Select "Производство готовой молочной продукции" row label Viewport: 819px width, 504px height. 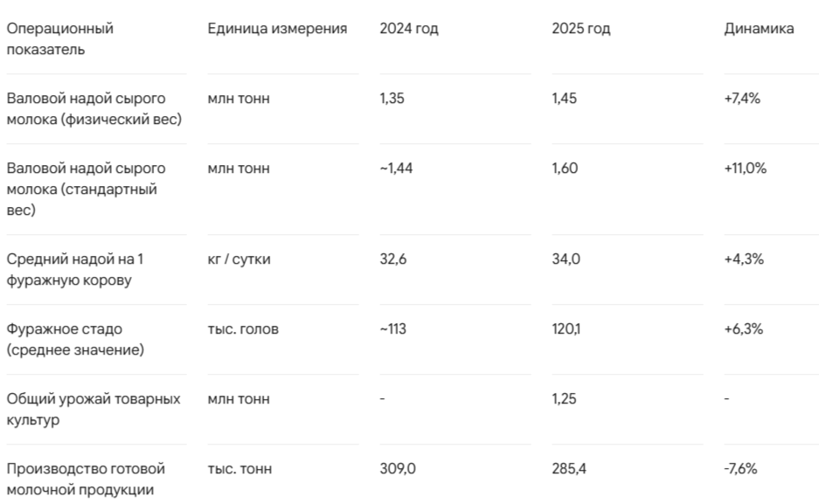coord(86,479)
